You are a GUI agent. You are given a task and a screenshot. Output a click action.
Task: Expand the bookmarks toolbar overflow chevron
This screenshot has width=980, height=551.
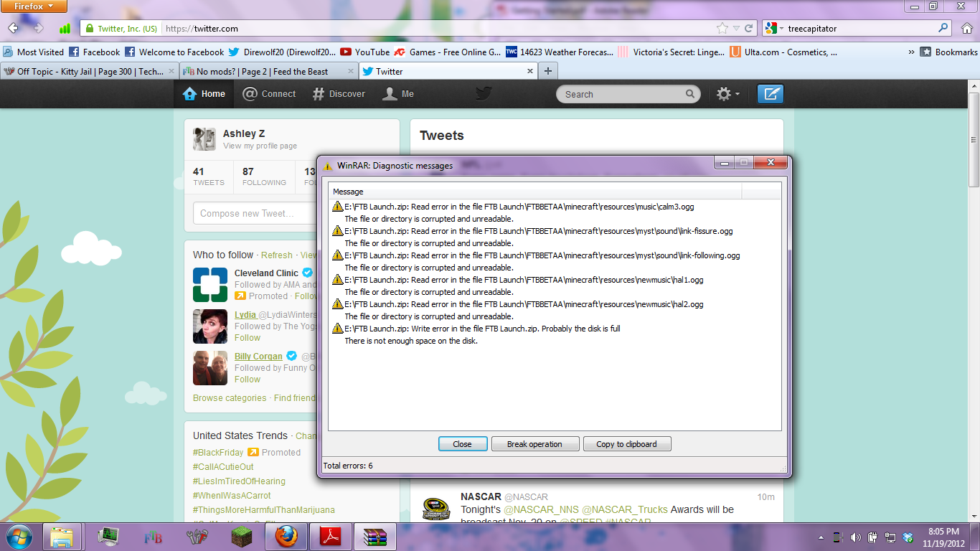[x=911, y=52]
